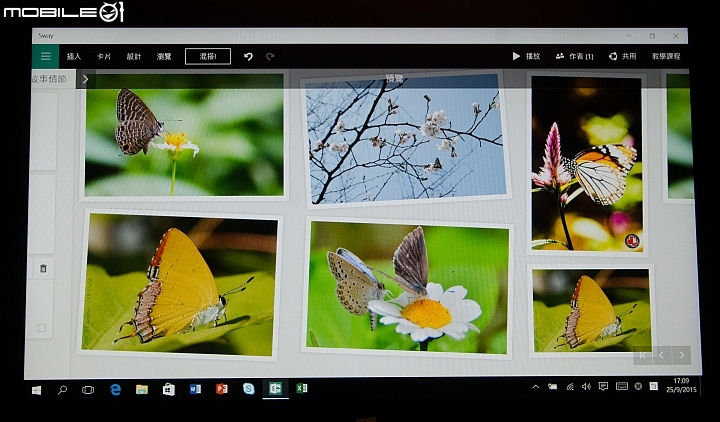This screenshot has width=720, height=422.
Task: Switch to the Sway taskbar icon
Action: [276, 389]
